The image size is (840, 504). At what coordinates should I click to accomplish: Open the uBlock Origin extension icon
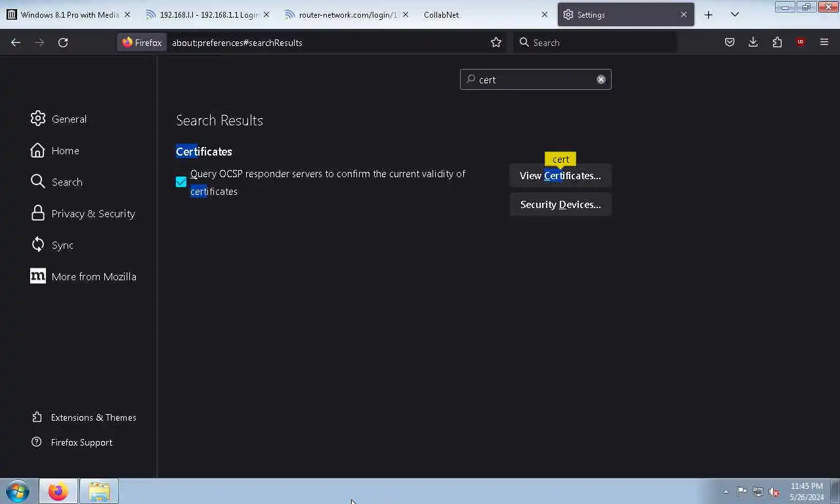[x=801, y=43]
